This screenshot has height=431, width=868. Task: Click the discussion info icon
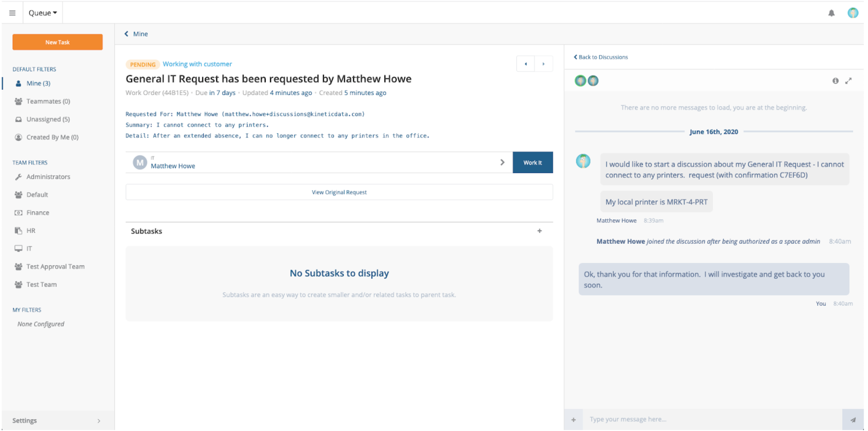[835, 81]
